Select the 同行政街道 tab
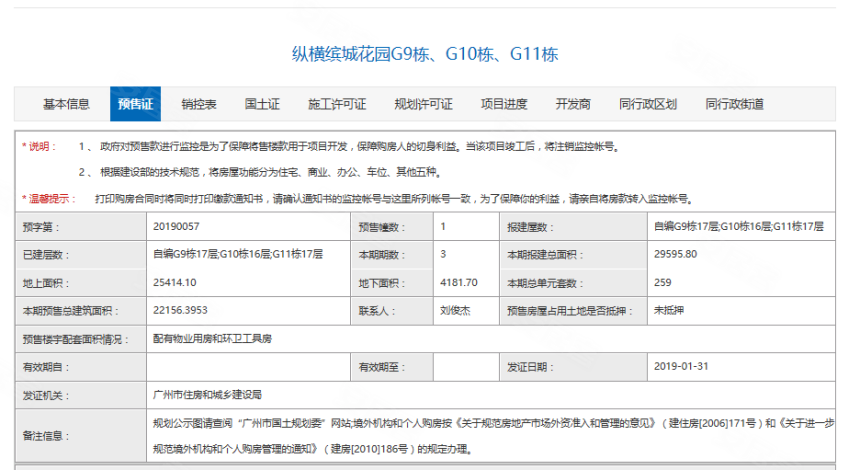 pos(734,104)
